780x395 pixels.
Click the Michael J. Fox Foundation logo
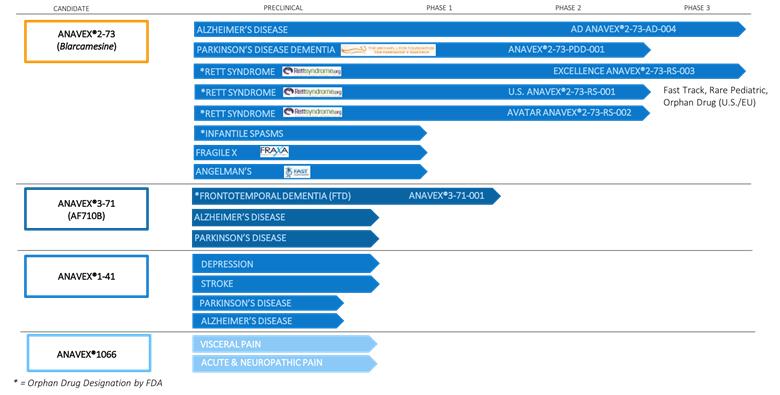point(388,50)
